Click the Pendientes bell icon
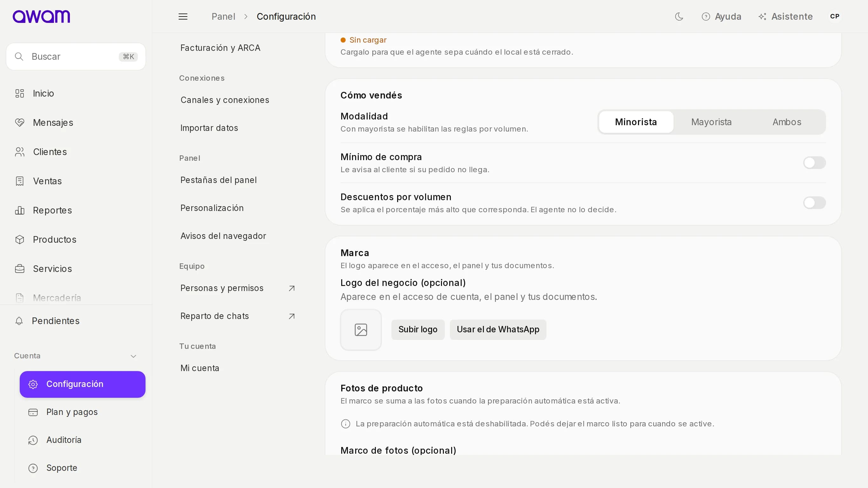The image size is (868, 488). coord(19,321)
